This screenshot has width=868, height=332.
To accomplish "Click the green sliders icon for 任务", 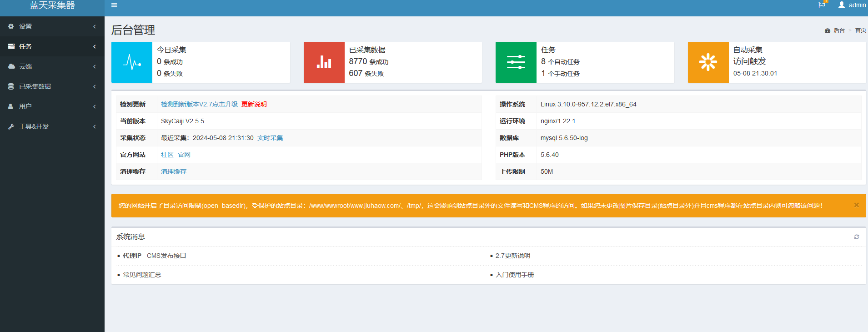I will pos(516,62).
